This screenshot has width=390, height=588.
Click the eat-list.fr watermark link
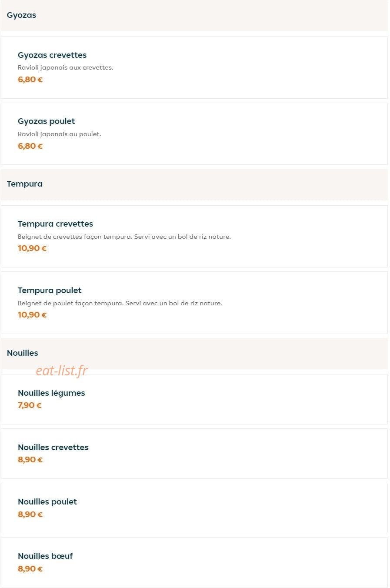point(62,371)
